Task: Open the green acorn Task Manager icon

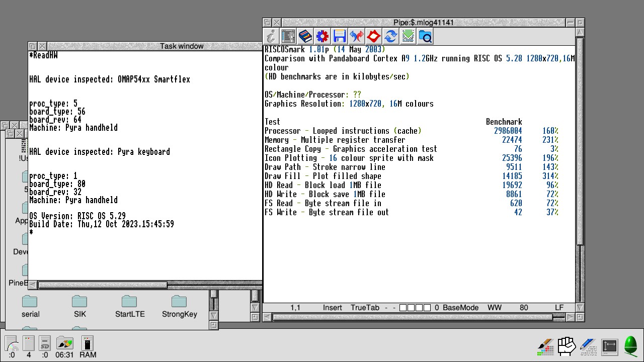Action: coord(631,346)
